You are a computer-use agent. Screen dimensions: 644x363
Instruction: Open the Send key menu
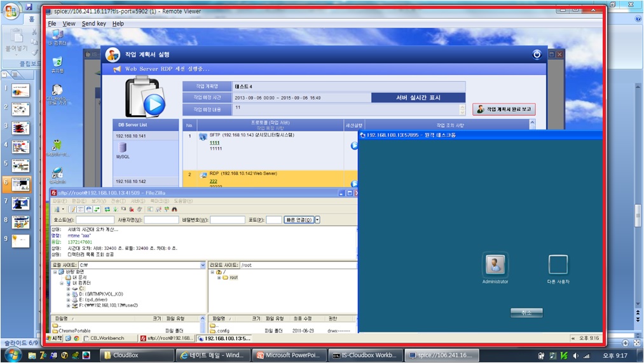[93, 24]
